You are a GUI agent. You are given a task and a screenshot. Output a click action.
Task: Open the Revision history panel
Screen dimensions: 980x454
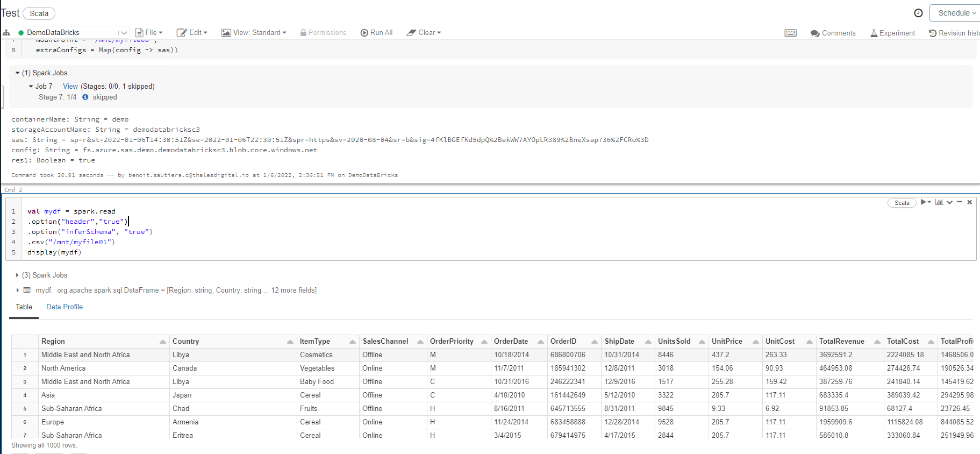(x=954, y=33)
